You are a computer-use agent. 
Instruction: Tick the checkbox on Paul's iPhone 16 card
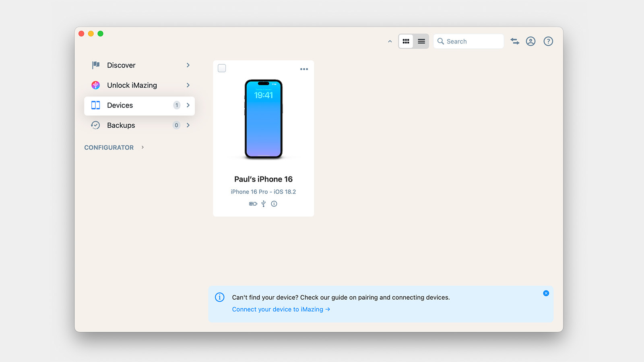pyautogui.click(x=222, y=68)
